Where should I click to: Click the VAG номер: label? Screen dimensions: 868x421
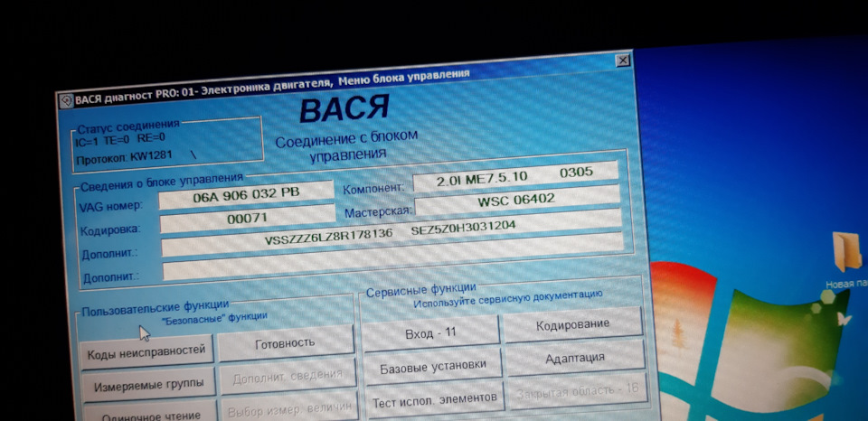point(110,206)
